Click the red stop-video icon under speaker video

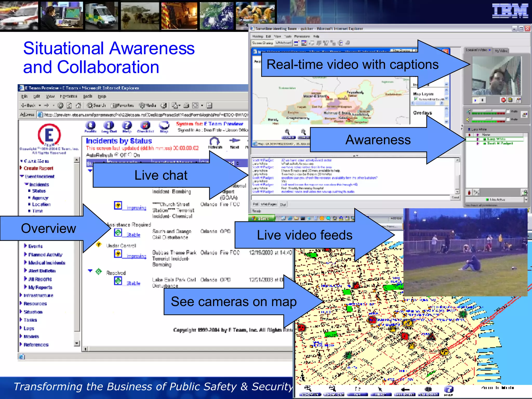coord(503,100)
